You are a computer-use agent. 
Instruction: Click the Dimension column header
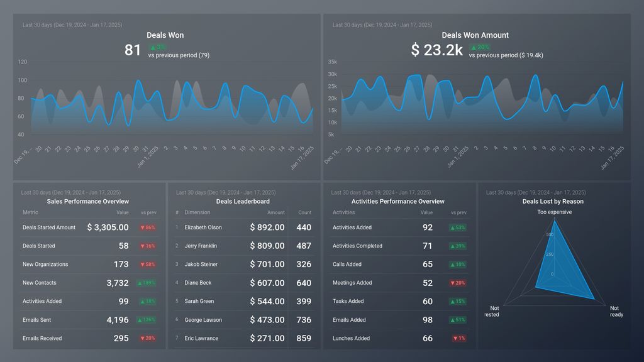coord(197,212)
